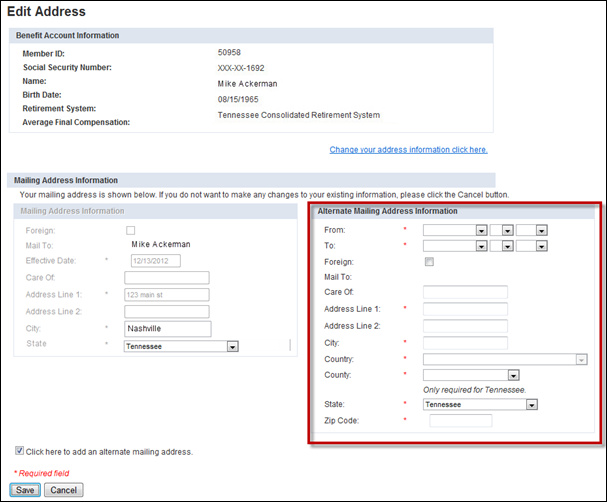Click the primary address panel scrollbar

(290, 345)
